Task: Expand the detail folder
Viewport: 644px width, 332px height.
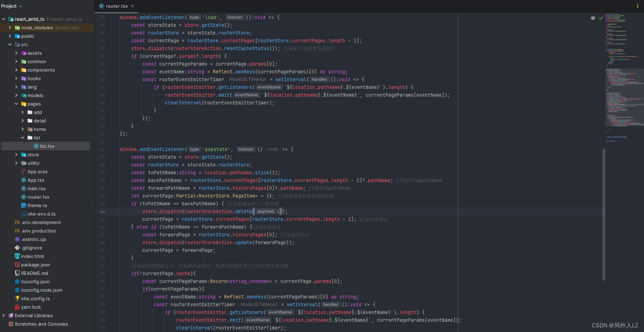Action: tap(23, 121)
